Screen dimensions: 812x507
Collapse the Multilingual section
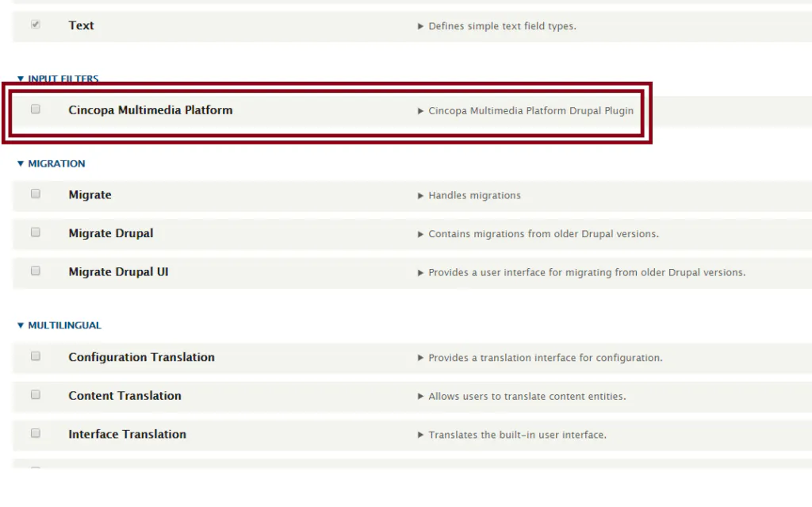click(21, 325)
